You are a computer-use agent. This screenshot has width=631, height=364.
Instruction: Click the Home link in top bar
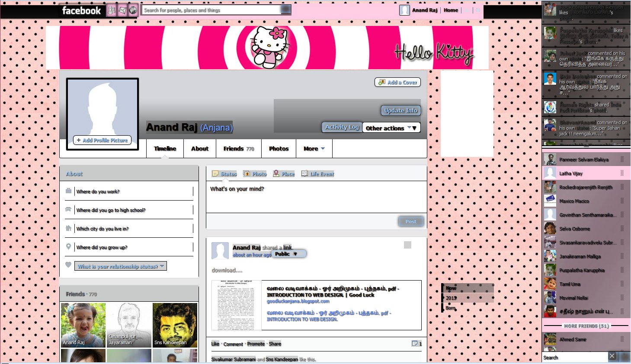click(x=451, y=10)
